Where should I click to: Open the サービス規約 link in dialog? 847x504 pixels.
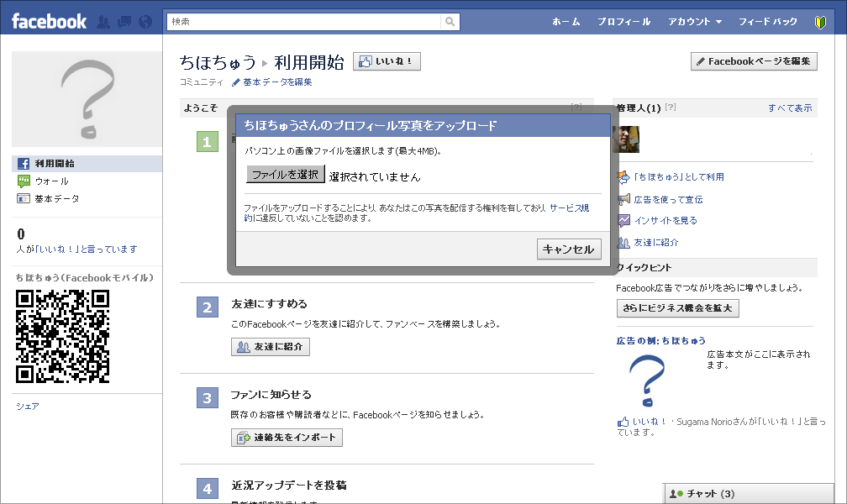(x=568, y=208)
